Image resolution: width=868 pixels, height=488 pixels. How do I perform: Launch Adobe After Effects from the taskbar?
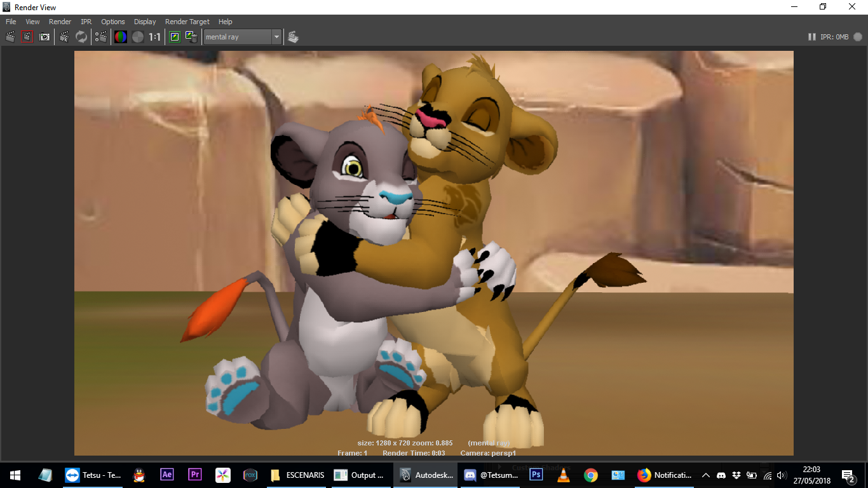click(x=166, y=475)
